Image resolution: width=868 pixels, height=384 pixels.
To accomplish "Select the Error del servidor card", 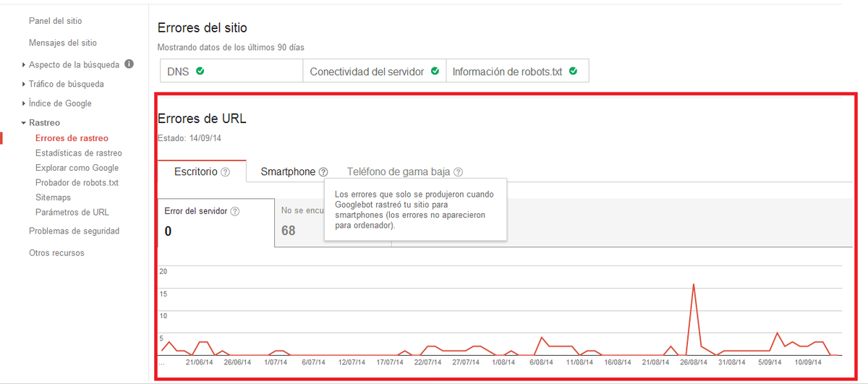I will click(216, 222).
